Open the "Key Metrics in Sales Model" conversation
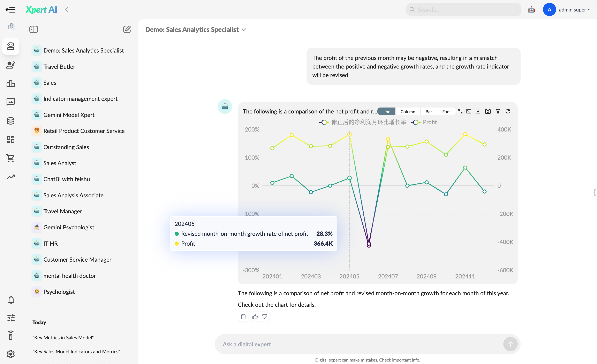597x364 pixels. coord(63,337)
